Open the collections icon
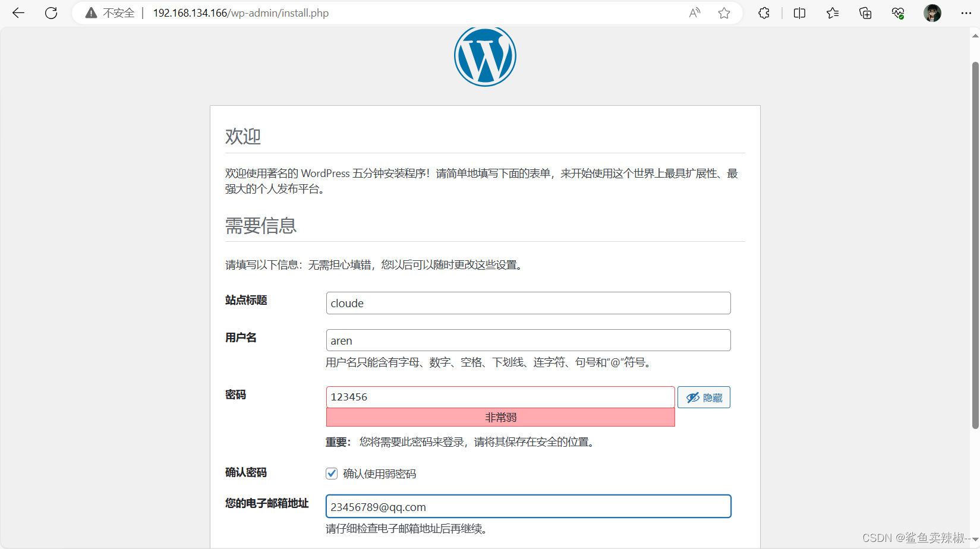Viewport: 980px width, 549px height. 865,13
